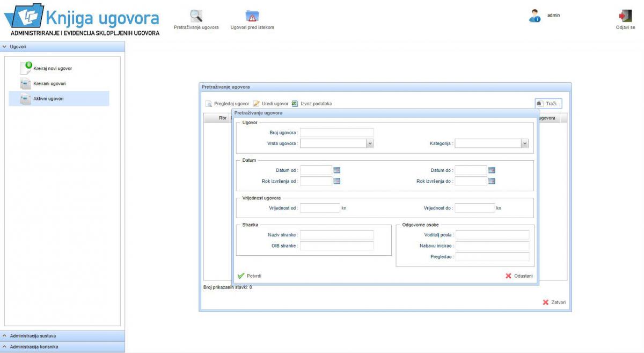Expand the Administracija sustava section
The height and width of the screenshot is (353, 644).
62,336
